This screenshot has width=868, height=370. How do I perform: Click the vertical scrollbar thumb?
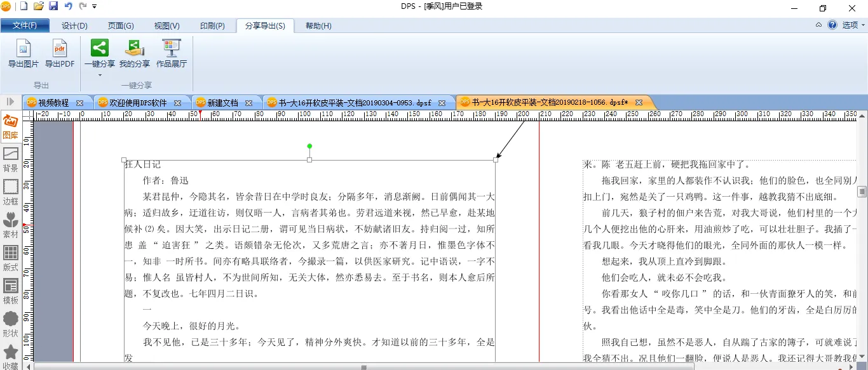coord(862,191)
